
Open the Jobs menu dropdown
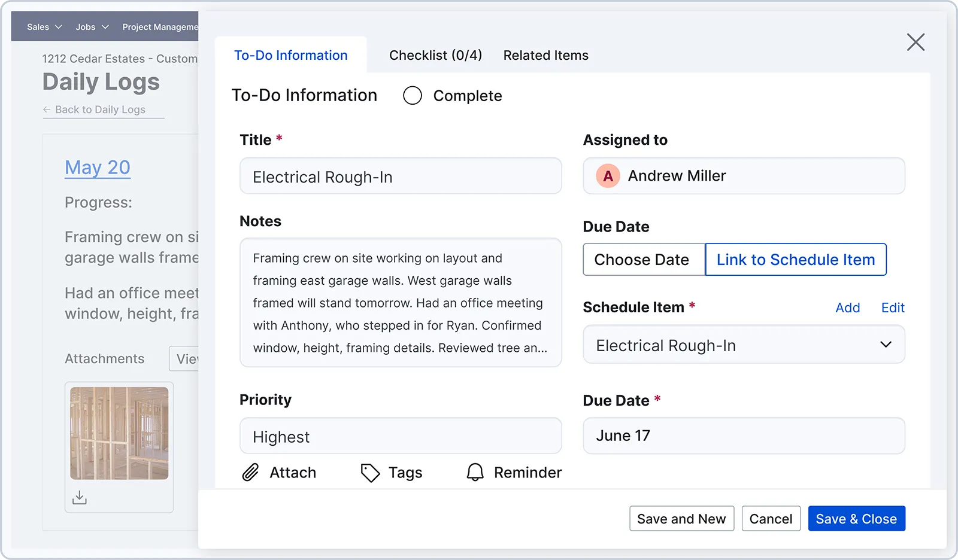click(x=92, y=27)
